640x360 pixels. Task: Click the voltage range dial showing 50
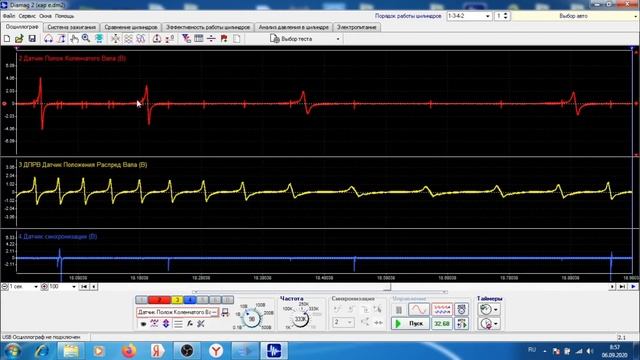pos(251,319)
